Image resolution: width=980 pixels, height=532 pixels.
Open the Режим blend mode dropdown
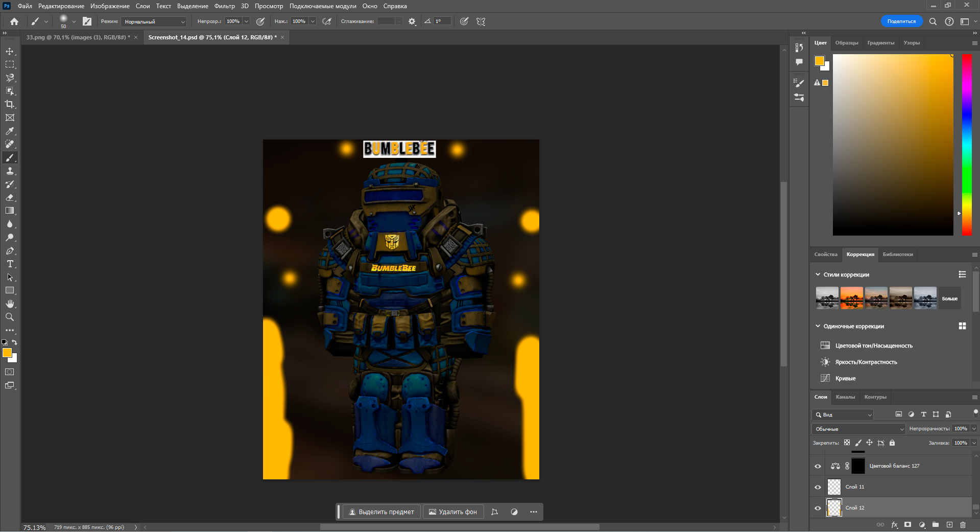click(x=155, y=21)
